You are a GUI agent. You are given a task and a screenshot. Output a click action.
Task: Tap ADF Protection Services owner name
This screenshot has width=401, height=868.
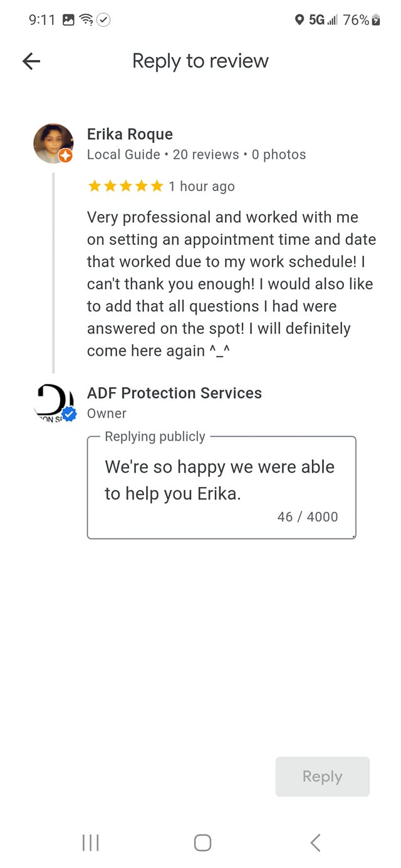pyautogui.click(x=174, y=393)
